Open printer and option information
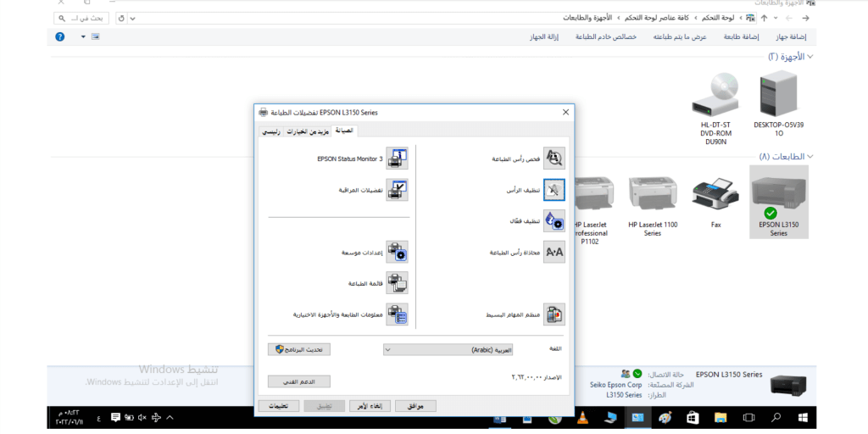The width and height of the screenshot is (868, 434). click(x=397, y=314)
